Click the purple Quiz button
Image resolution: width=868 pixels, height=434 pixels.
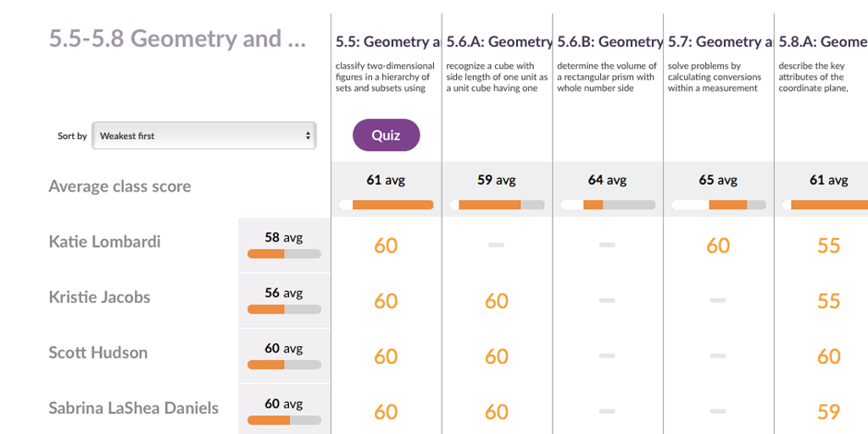click(x=386, y=135)
